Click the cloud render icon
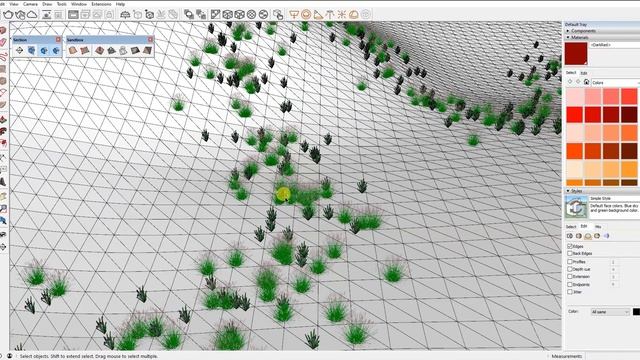640x360 pixels. click(x=32, y=15)
